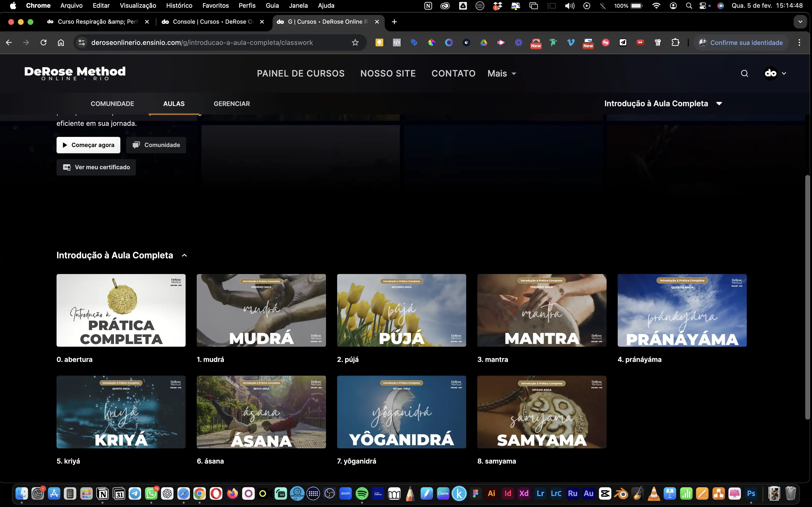Open a new tab with the plus icon

click(x=394, y=22)
